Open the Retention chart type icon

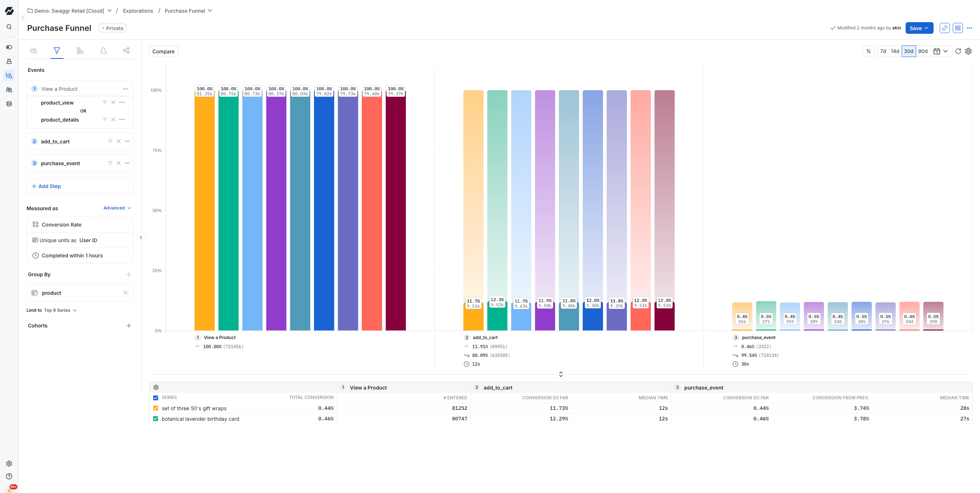(x=80, y=50)
